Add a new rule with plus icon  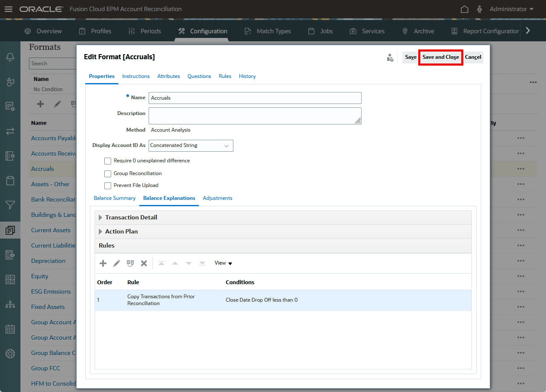pyautogui.click(x=103, y=263)
